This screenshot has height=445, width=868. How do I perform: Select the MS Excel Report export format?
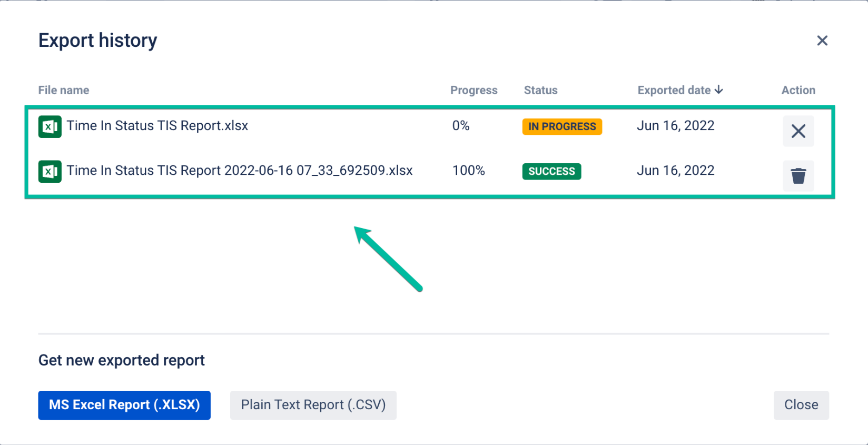coord(124,405)
